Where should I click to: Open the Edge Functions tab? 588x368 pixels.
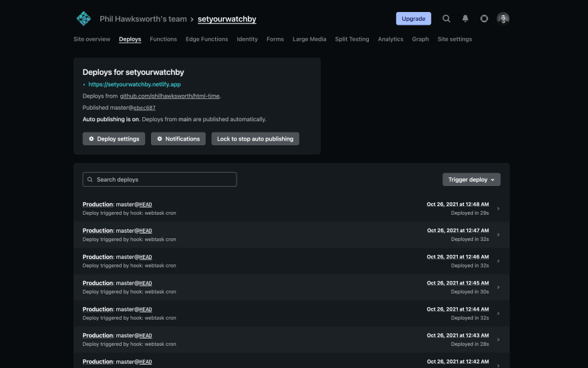coord(206,39)
